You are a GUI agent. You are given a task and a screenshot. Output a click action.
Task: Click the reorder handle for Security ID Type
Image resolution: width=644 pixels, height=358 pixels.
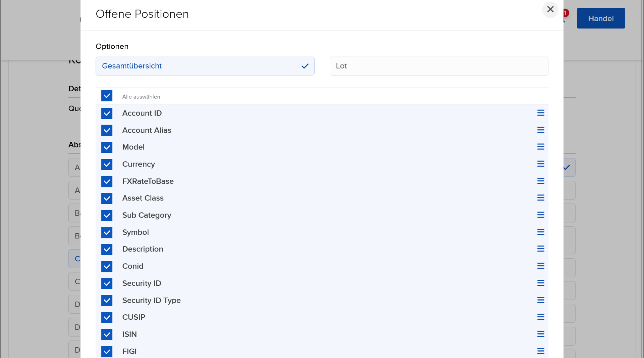pos(541,300)
